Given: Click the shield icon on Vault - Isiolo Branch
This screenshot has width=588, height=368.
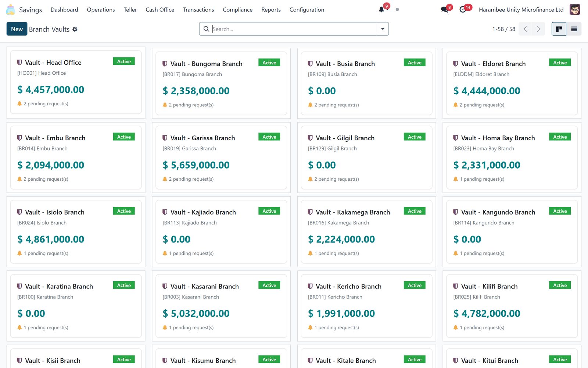Looking at the screenshot, I should pos(19,212).
